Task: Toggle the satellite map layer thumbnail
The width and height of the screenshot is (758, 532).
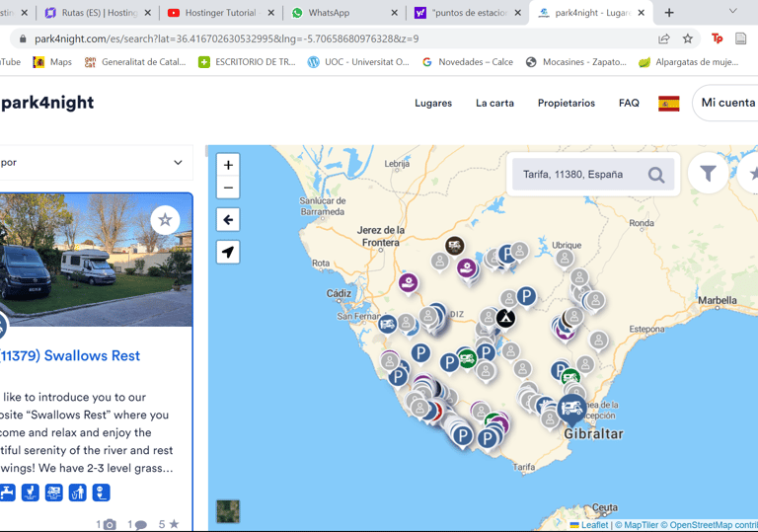Action: pos(228,510)
